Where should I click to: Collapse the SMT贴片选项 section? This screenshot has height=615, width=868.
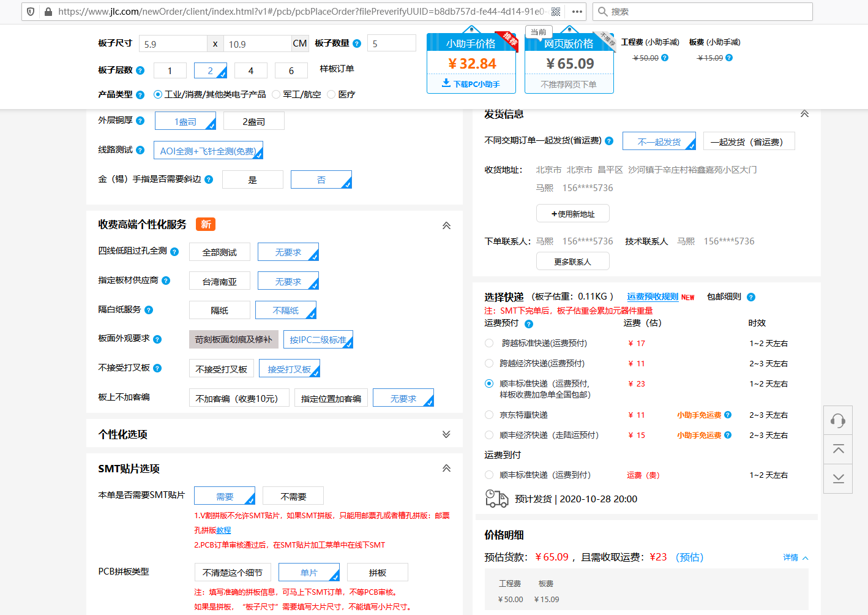coord(446,467)
